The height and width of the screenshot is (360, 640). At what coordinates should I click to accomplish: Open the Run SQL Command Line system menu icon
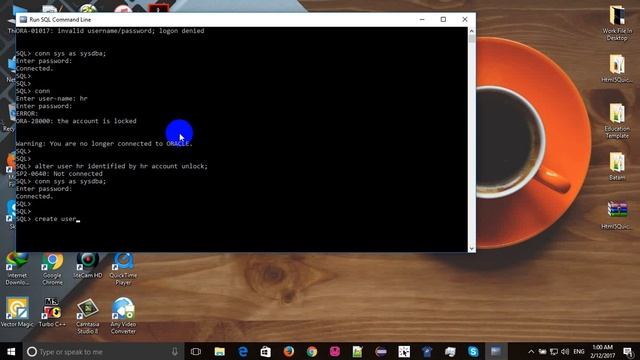click(x=23, y=19)
